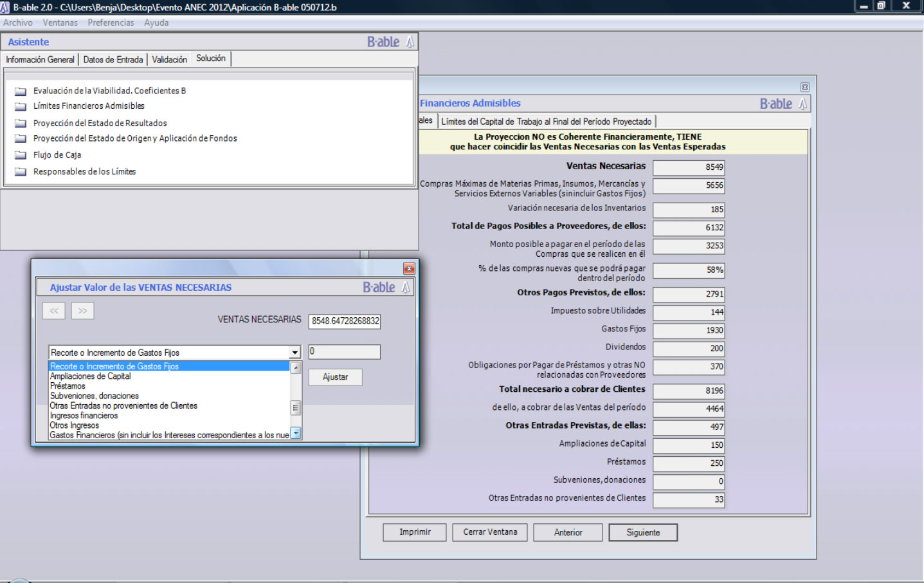Expand the Gastos Fijos combo box arrow
Screen dimensions: 924x583
(x=294, y=353)
